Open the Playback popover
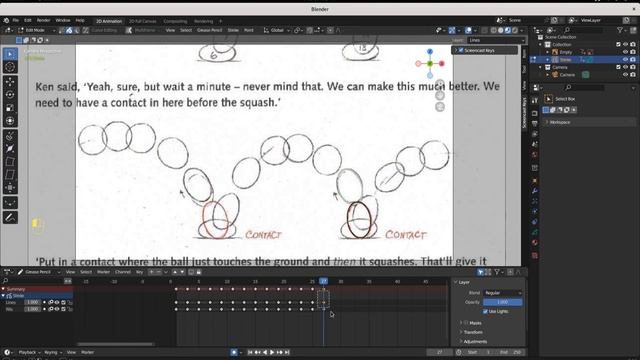The image size is (640, 360). [x=29, y=352]
